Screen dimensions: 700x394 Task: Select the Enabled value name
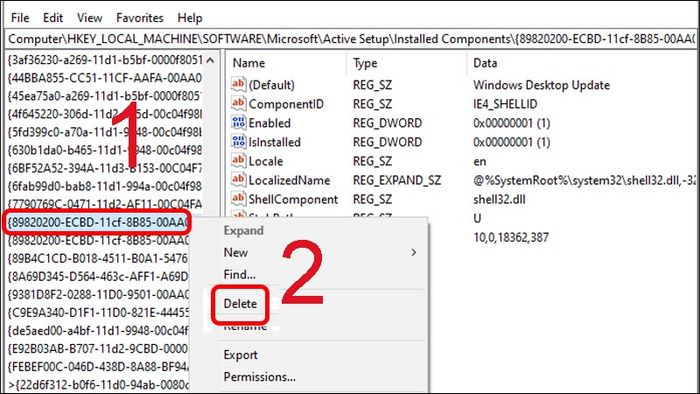(270, 123)
